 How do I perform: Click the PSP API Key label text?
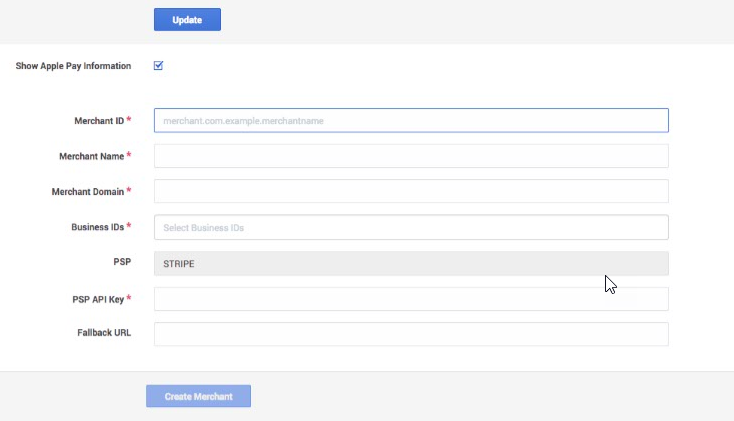98,300
